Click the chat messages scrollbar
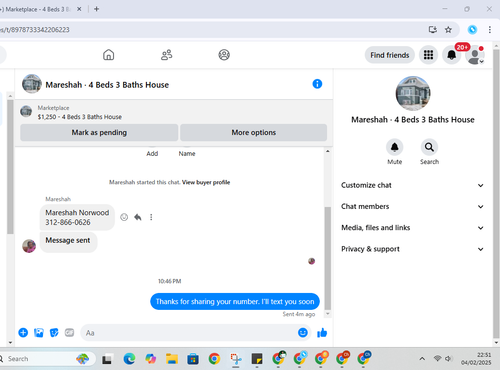Viewport: 500px width, 370px height. [328, 258]
